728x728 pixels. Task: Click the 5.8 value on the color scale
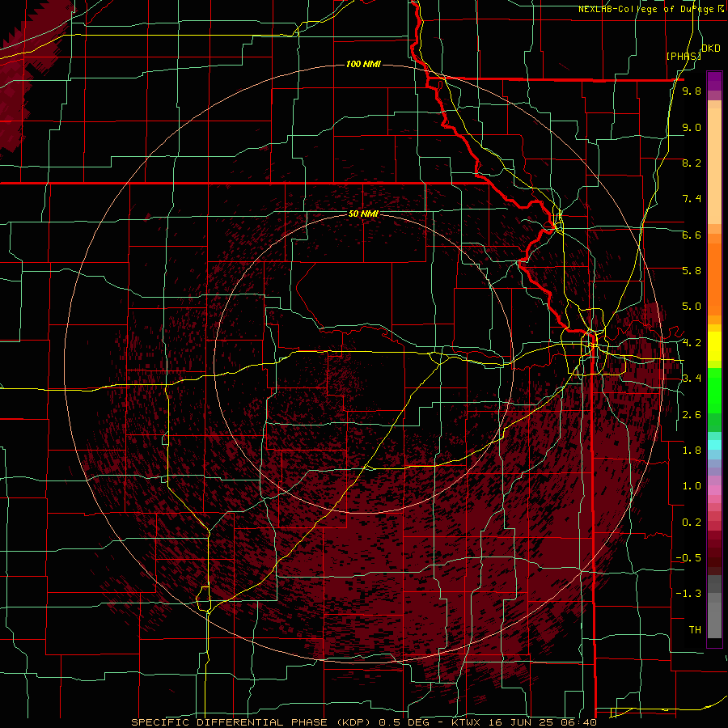(692, 271)
